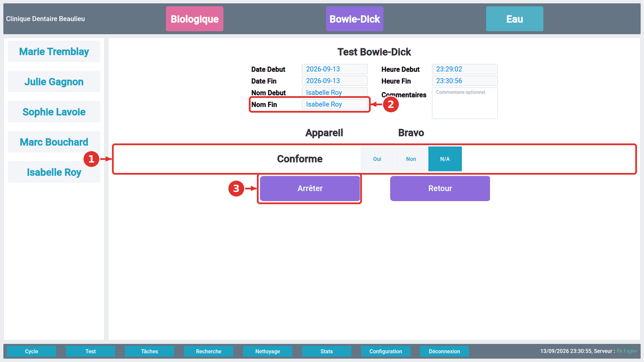The width and height of the screenshot is (644, 362).
Task: Click the Arrêter button
Action: [310, 189]
